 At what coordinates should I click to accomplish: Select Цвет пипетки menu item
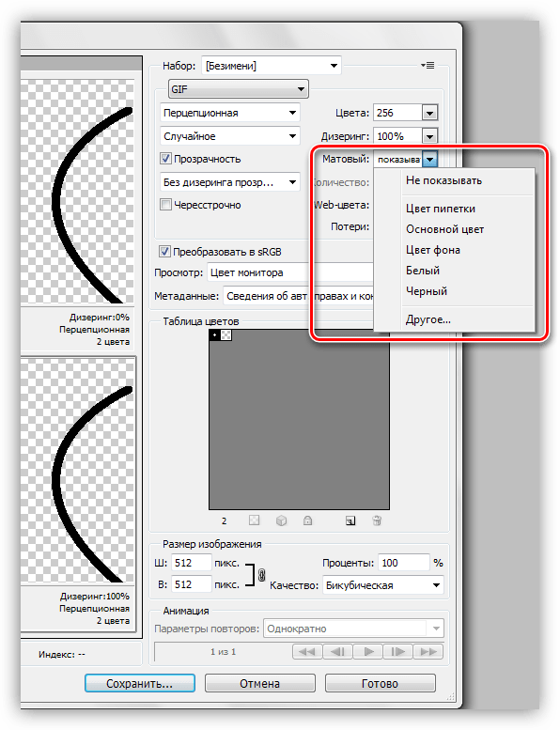pyautogui.click(x=455, y=209)
